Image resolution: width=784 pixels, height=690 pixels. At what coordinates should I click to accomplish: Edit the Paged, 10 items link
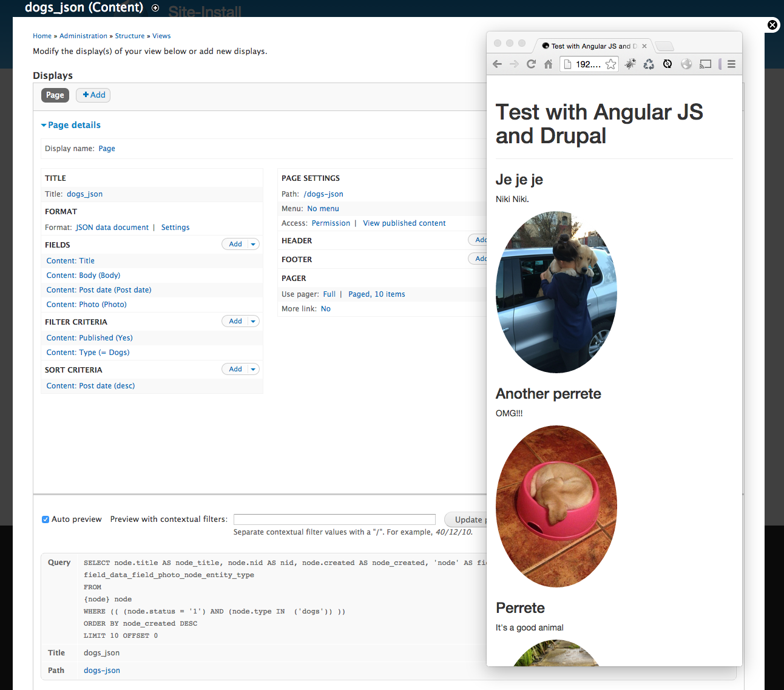coord(377,294)
